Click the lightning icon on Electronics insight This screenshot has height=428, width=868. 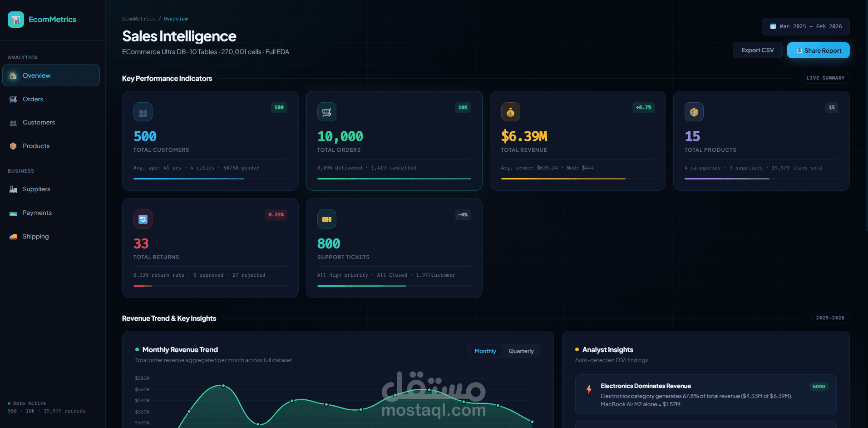589,389
